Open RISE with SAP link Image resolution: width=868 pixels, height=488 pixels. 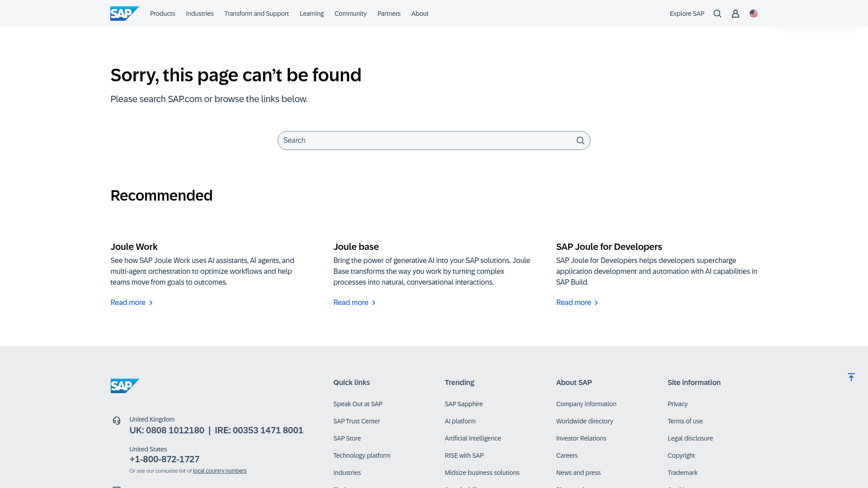pyautogui.click(x=464, y=455)
